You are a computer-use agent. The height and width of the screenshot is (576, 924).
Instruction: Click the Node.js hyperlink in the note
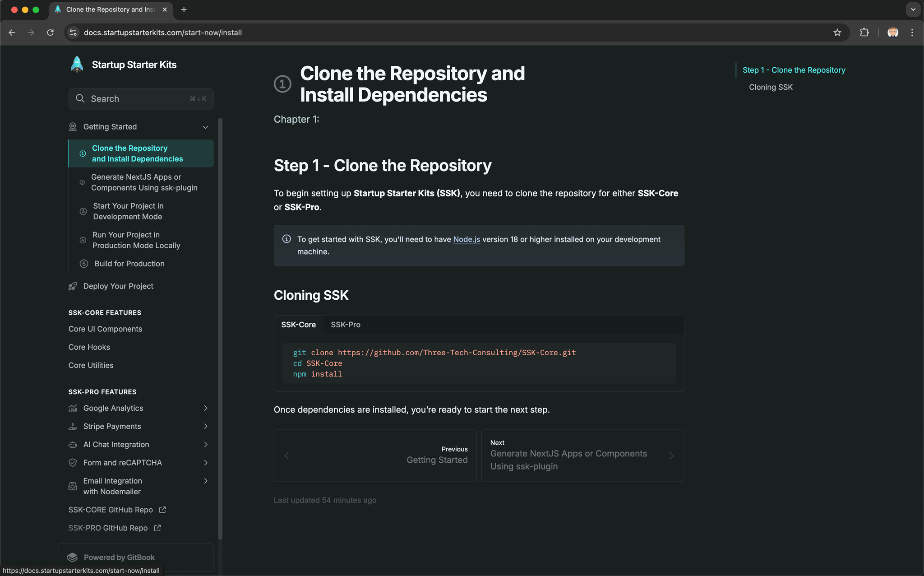tap(466, 239)
